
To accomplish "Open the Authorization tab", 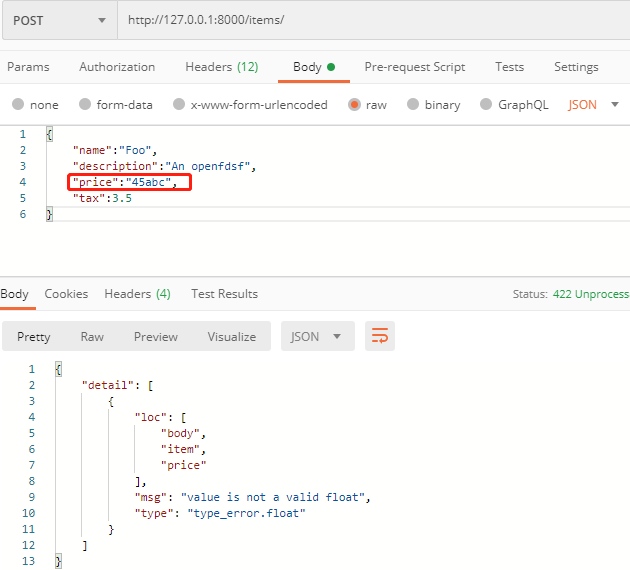I will [x=117, y=67].
